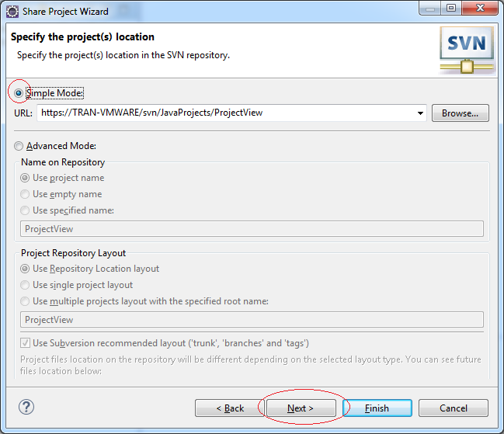Click the help question mark icon
This screenshot has height=434, width=504.
(x=26, y=407)
